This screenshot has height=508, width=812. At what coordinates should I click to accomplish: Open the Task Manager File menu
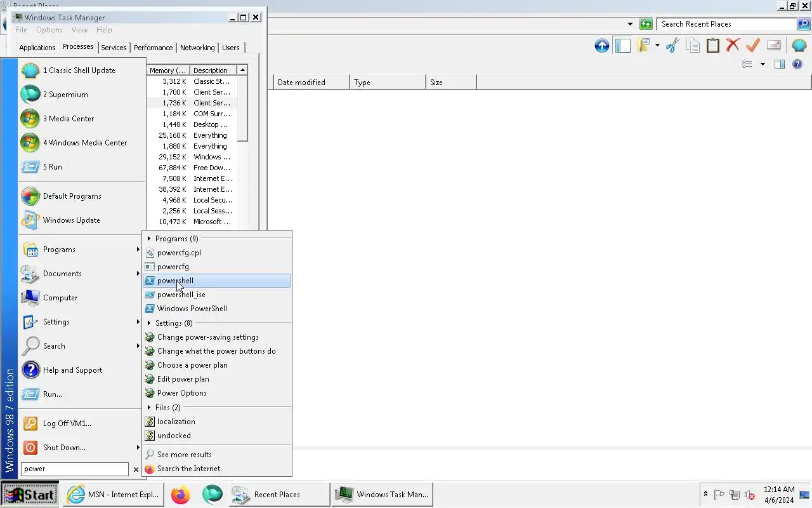pyautogui.click(x=22, y=30)
